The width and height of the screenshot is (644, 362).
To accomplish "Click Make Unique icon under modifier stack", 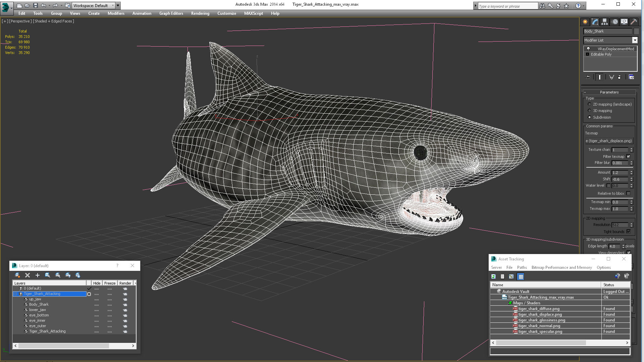I will coord(611,77).
